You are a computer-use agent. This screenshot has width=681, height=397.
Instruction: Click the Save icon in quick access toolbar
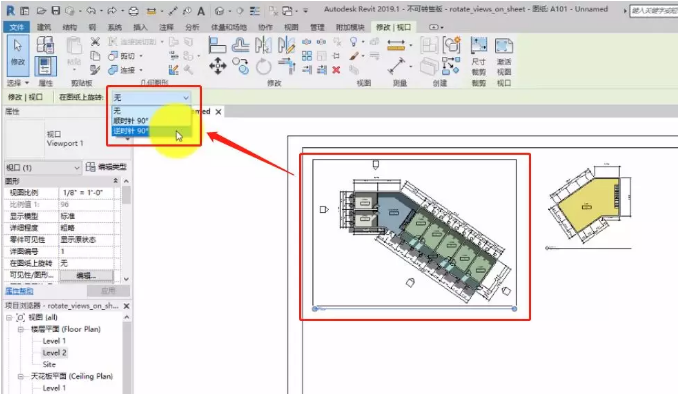pyautogui.click(x=56, y=10)
